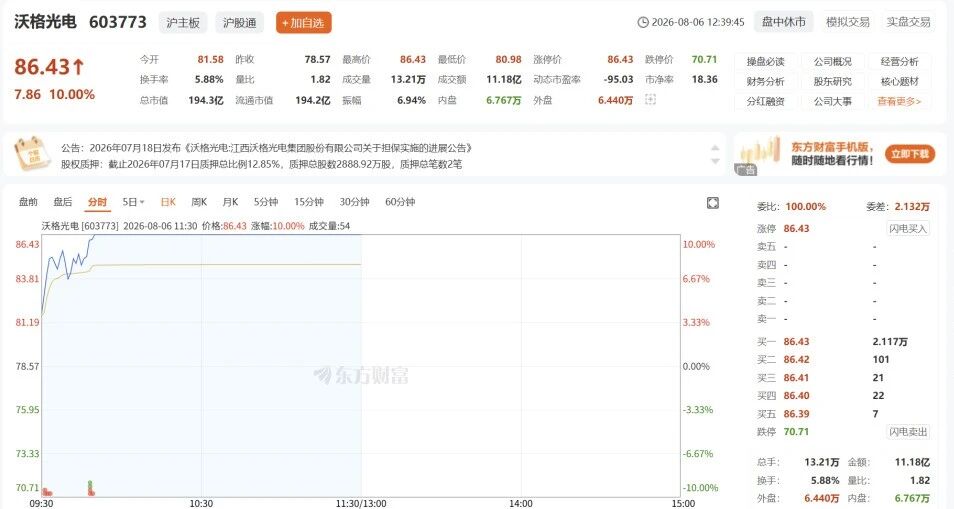Viewport: 954px width, 509px height.
Task: Click the 盘中休市 status label
Action: coord(784,22)
